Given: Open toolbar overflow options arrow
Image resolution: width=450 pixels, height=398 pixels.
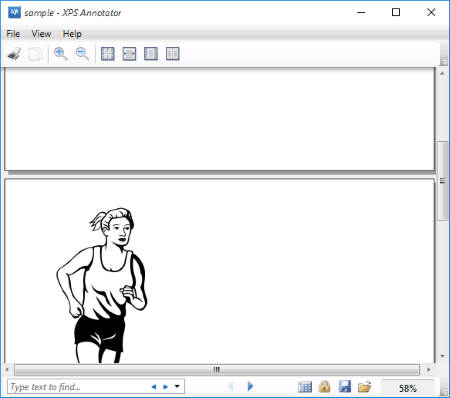Looking at the screenshot, I should pyautogui.click(x=444, y=62).
